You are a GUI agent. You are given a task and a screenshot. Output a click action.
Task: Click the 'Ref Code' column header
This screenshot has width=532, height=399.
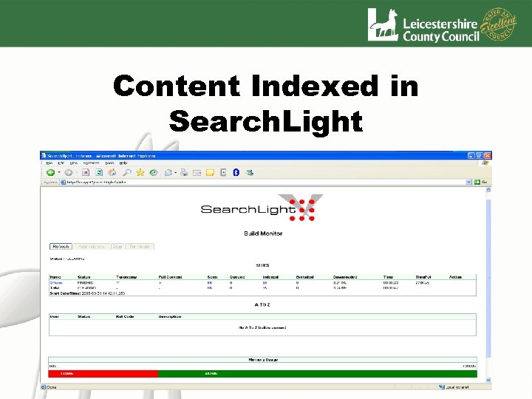(125, 316)
